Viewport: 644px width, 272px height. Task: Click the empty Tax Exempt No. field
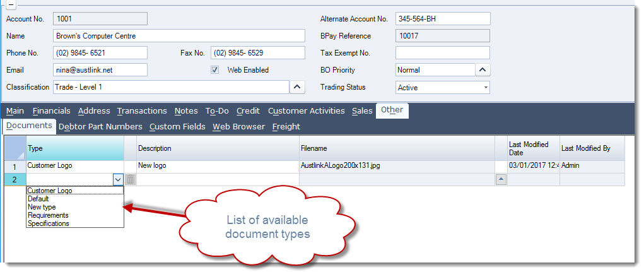[x=443, y=53]
